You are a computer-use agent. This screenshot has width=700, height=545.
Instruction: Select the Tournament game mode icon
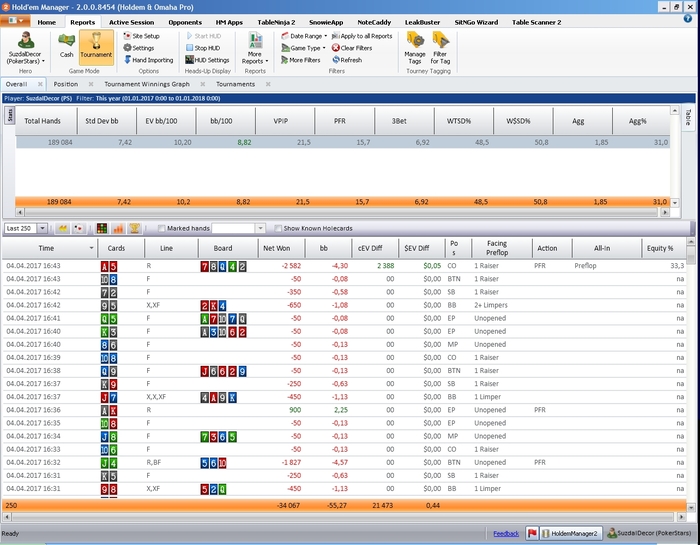pos(96,46)
